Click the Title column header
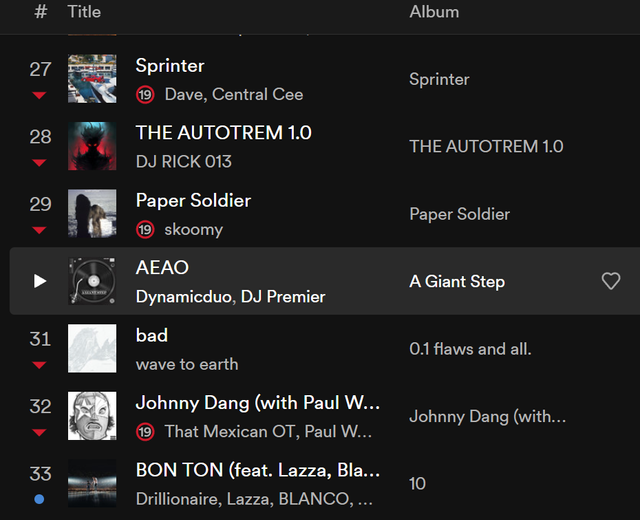This screenshot has width=640, height=520. (x=84, y=12)
